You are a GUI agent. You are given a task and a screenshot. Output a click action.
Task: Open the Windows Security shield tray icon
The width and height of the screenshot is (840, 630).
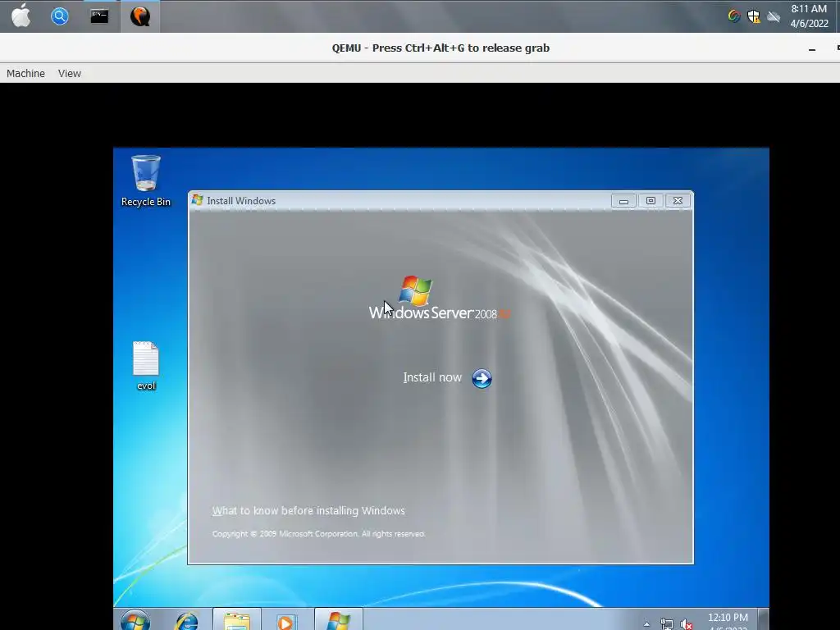pos(754,16)
